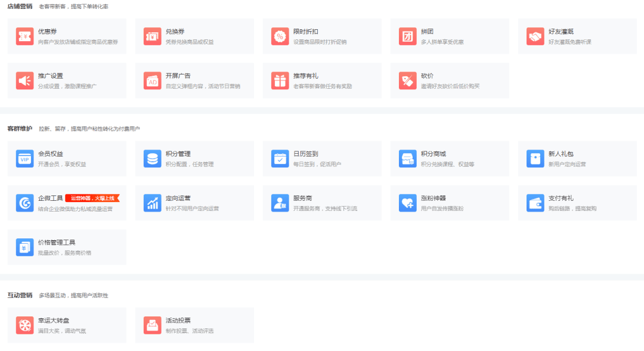Click the 店铺营销 section heading

[x=20, y=7]
